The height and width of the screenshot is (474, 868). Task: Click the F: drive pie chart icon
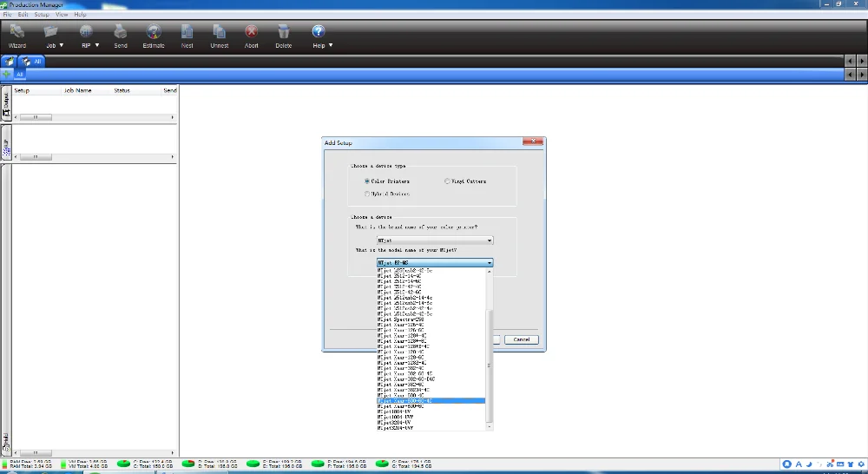click(318, 464)
